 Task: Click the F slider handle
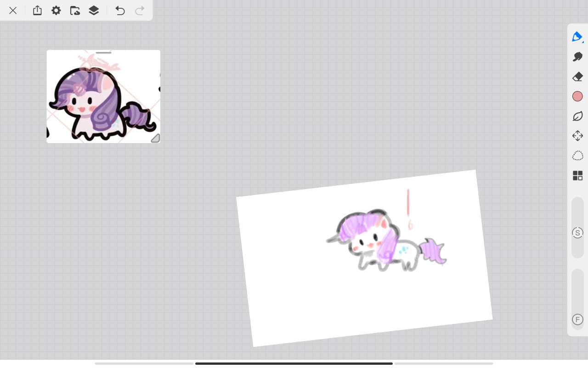577,319
